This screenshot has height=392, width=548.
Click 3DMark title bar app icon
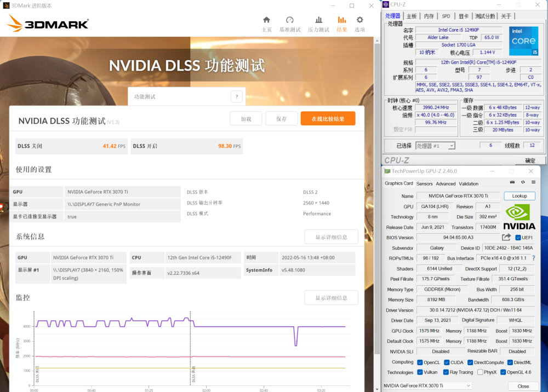6,5
